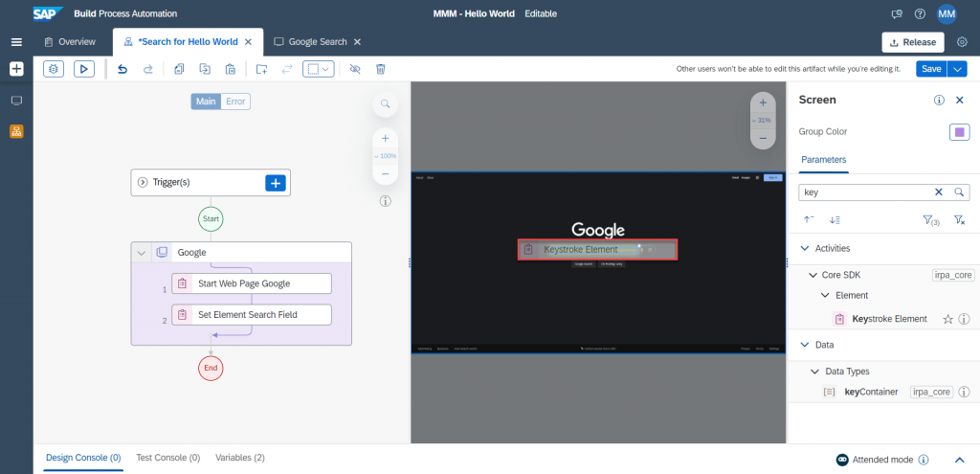Run the automation with the play button
This screenshot has width=980, height=474.
point(84,69)
